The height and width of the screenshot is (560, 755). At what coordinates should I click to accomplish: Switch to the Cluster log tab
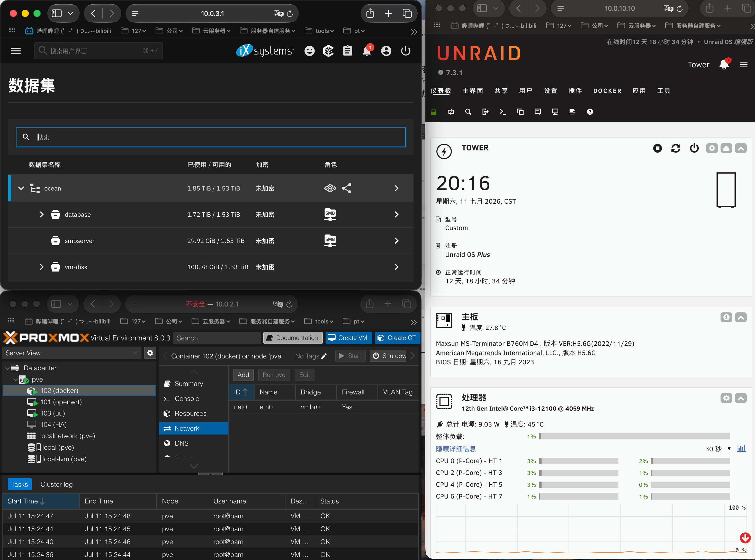(57, 484)
